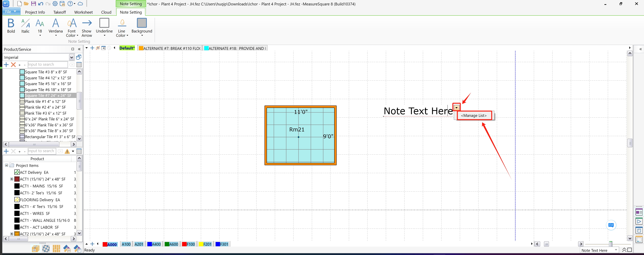The height and width of the screenshot is (255, 644).
Task: Open Line Color picker
Action: [x=122, y=27]
